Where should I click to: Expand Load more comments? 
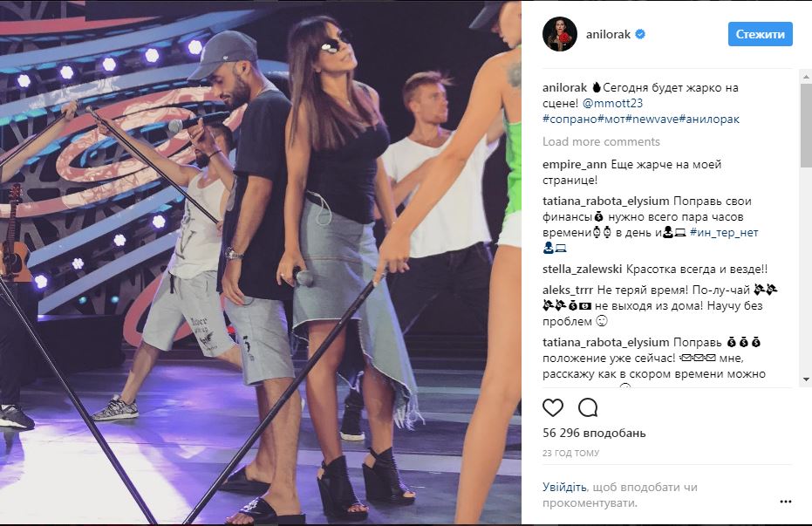[x=601, y=141]
